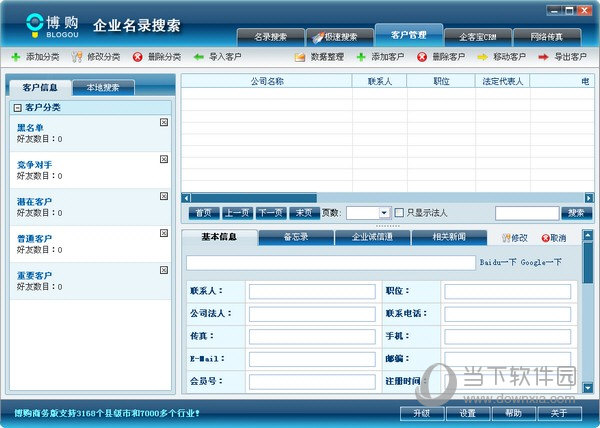Click the Blogou logo icon
Screen dimensions: 600x428
pos(34,25)
